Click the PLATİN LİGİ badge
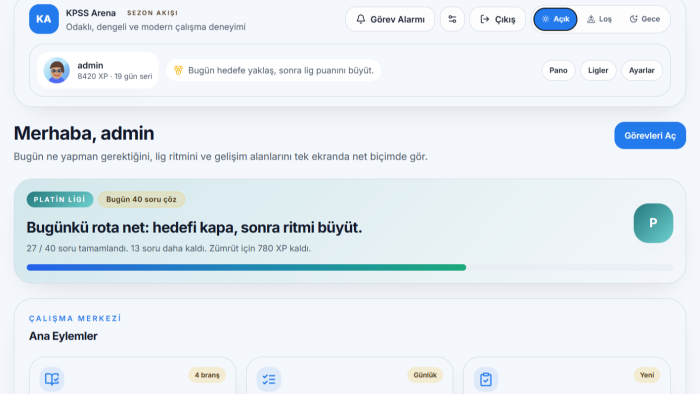Image resolution: width=700 pixels, height=394 pixels. pos(60,199)
